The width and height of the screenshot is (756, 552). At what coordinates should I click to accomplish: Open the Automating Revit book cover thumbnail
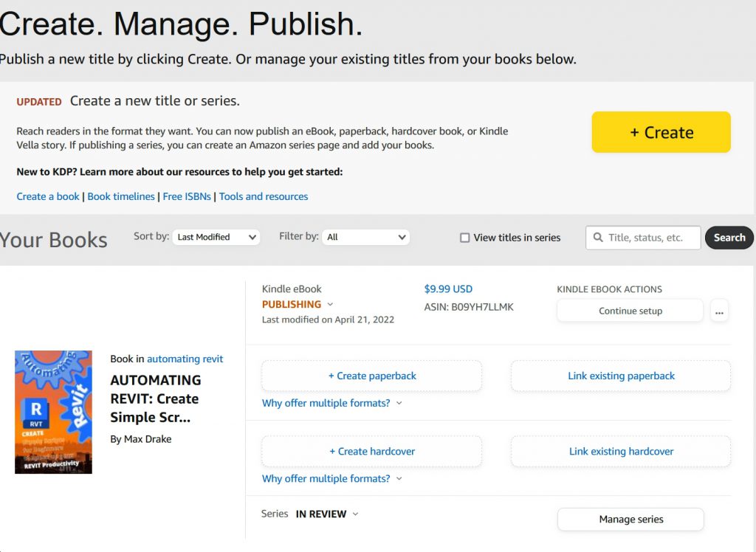click(x=53, y=412)
